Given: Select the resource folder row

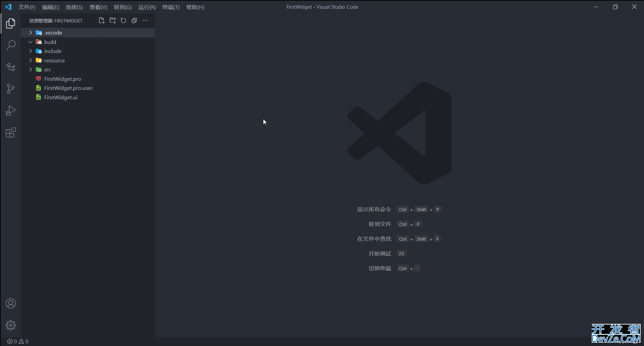Looking at the screenshot, I should 88,60.
